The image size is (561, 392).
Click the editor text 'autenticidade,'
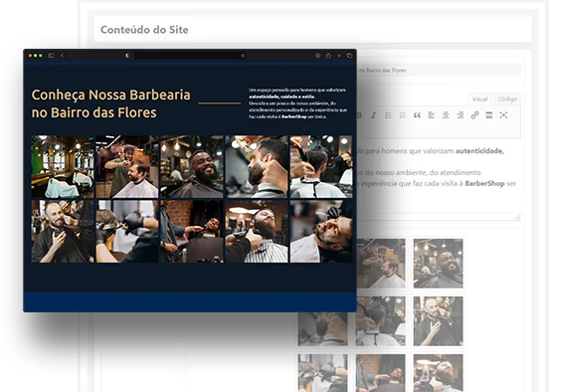click(479, 151)
